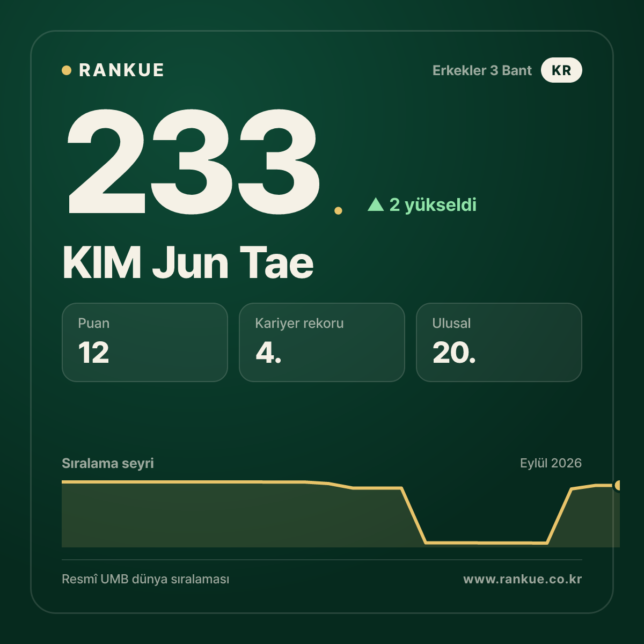The width and height of the screenshot is (644, 644).
Task: Click the green up-arrow triangle icon
Action: pyautogui.click(x=376, y=204)
